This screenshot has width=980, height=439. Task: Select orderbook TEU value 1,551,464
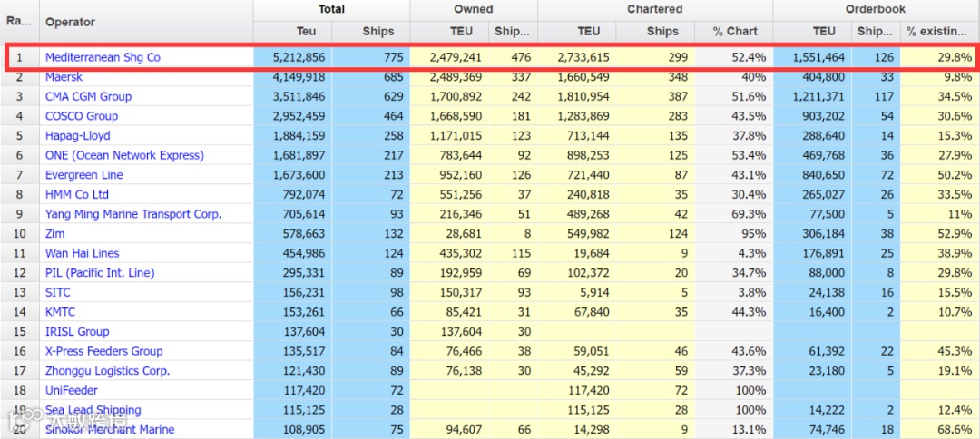818,57
